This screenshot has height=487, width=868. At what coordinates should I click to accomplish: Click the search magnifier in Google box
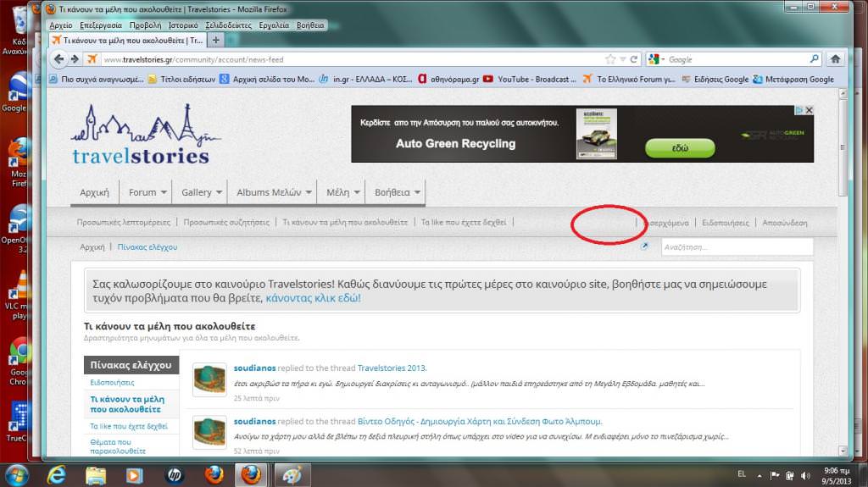pyautogui.click(x=815, y=58)
